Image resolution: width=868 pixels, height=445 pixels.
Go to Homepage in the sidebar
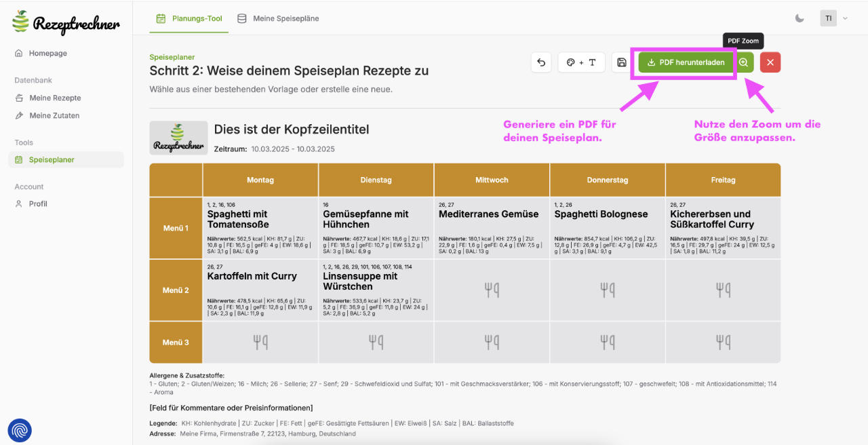pyautogui.click(x=47, y=53)
